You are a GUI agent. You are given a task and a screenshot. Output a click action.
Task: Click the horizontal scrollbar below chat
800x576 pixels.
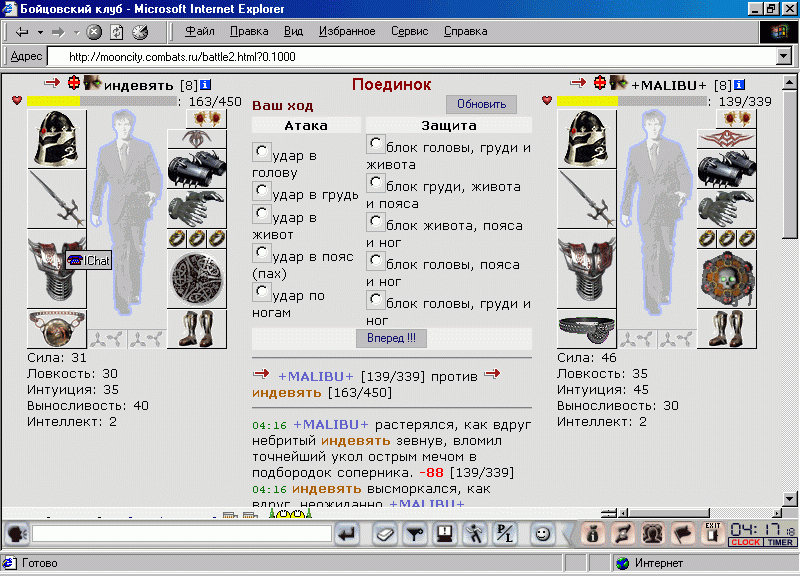point(699,513)
